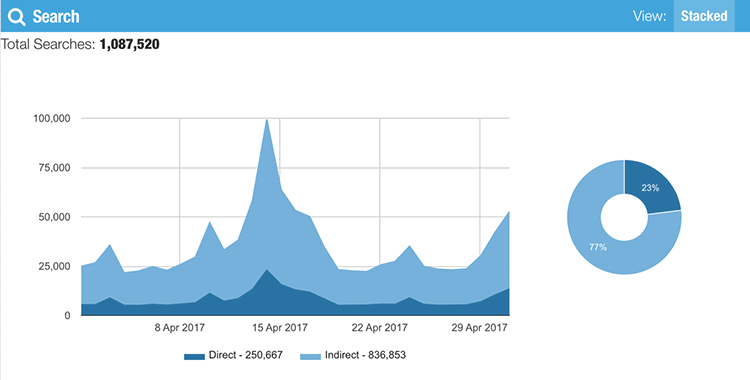Click the 22 Apr 2017 axis label

click(380, 328)
